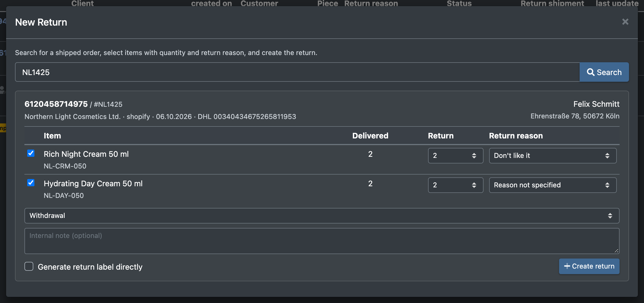Click the address Ehrenstraße 78, 50672 Köln

pyautogui.click(x=575, y=116)
